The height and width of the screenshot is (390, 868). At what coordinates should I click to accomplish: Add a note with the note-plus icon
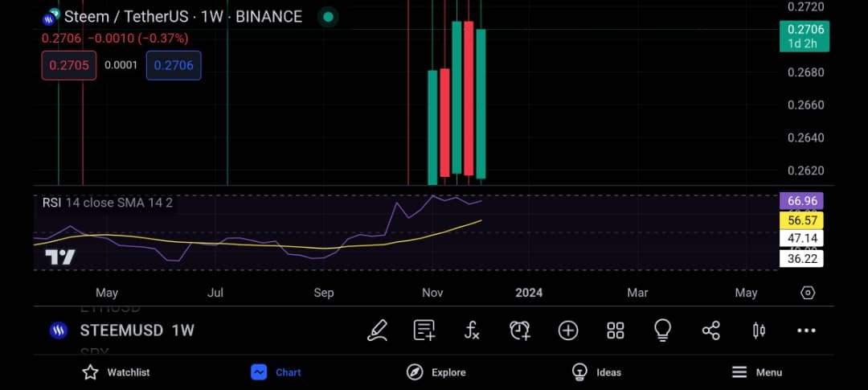point(424,330)
